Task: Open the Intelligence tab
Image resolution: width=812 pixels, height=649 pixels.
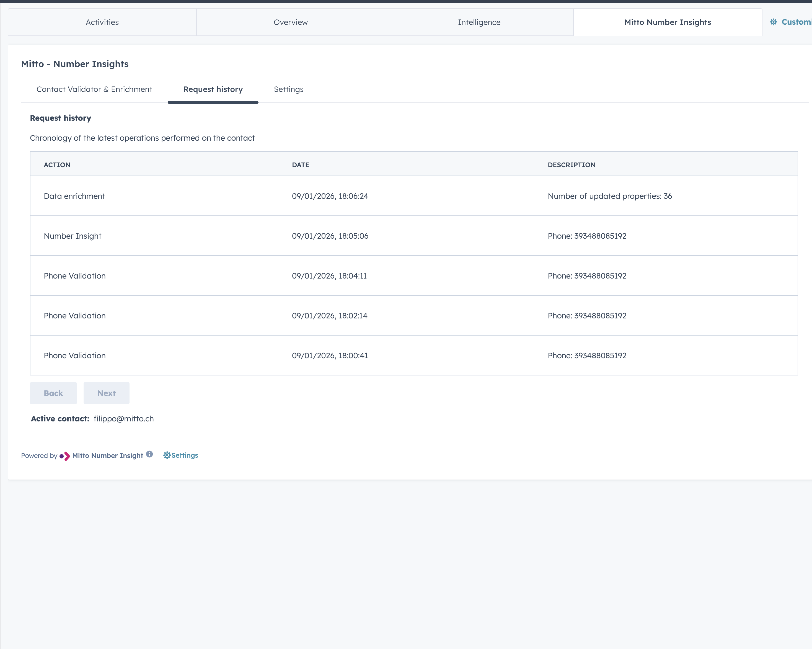Action: coord(479,22)
